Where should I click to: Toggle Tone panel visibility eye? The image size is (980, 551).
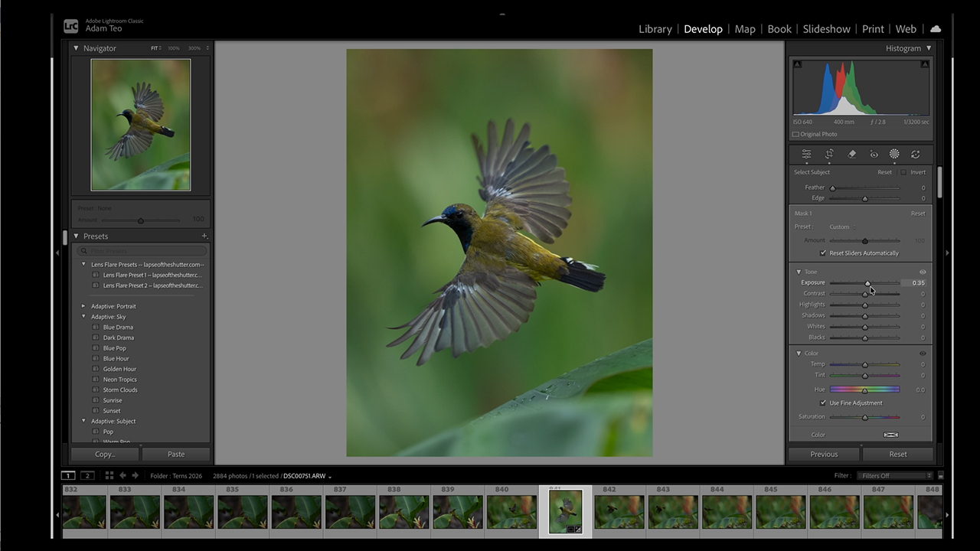[923, 272]
